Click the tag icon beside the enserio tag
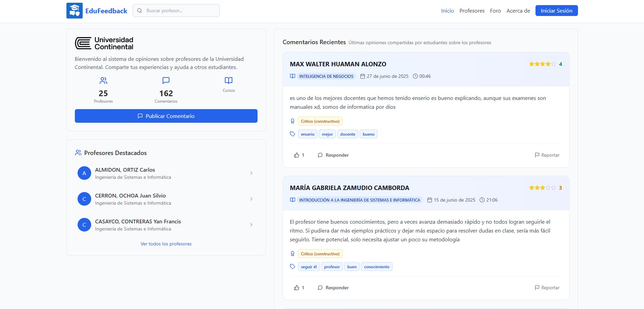 pyautogui.click(x=293, y=134)
